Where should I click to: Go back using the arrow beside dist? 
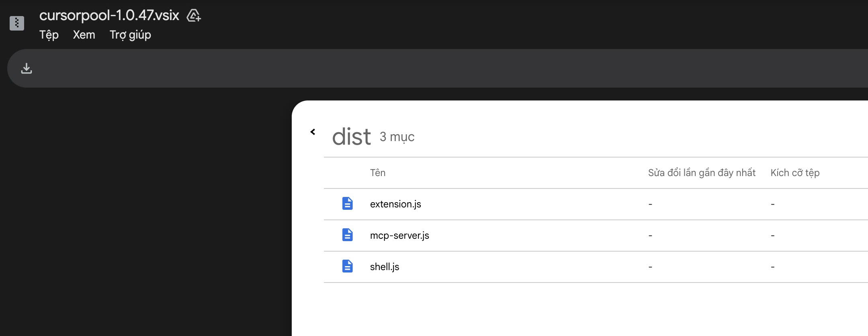tap(313, 132)
